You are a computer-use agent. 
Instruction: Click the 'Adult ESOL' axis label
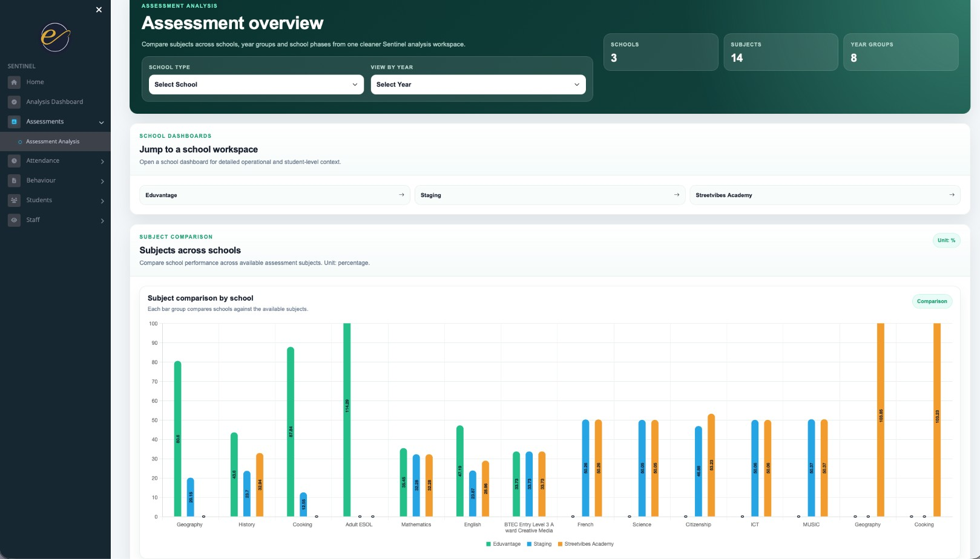(359, 525)
